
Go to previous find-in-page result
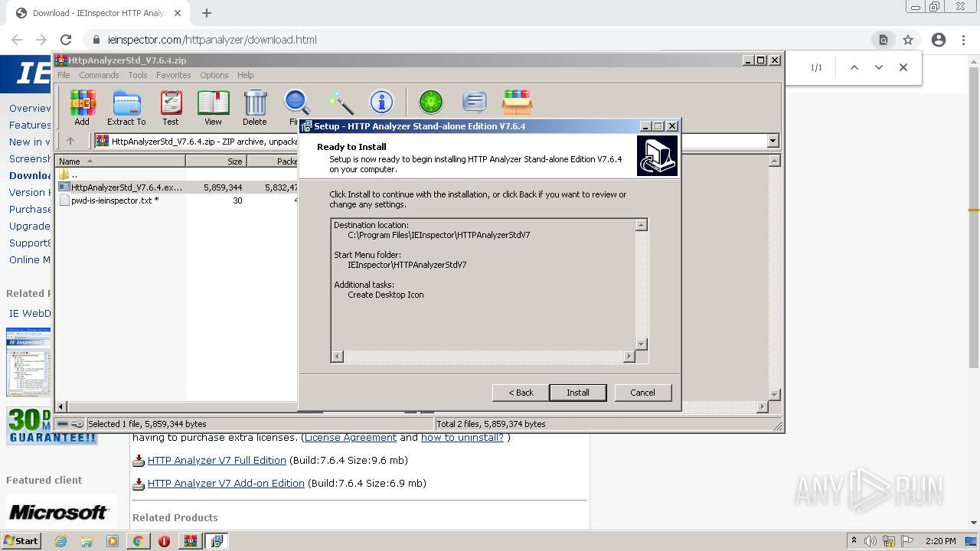[x=854, y=67]
